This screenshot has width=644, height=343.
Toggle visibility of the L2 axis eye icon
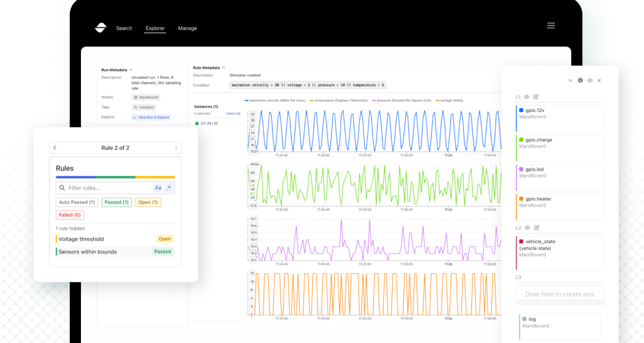coord(528,227)
